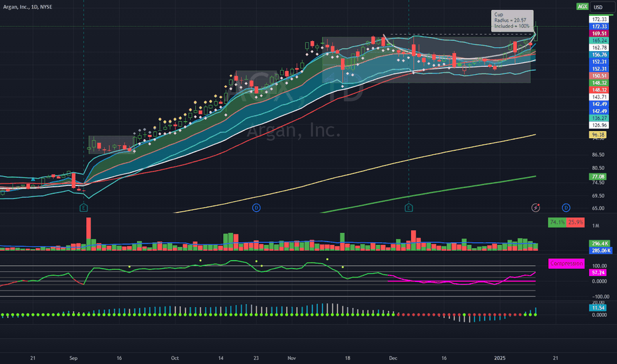Click the Nov date axis label

pos(291,358)
